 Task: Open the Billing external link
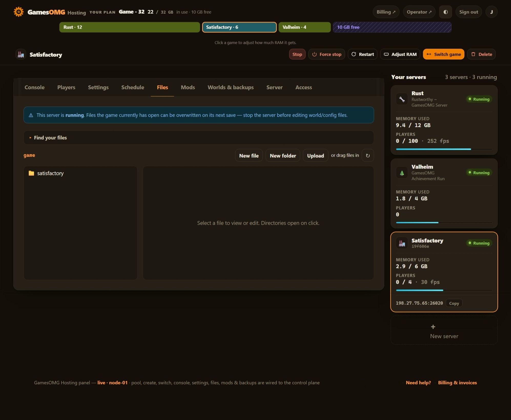click(x=386, y=12)
